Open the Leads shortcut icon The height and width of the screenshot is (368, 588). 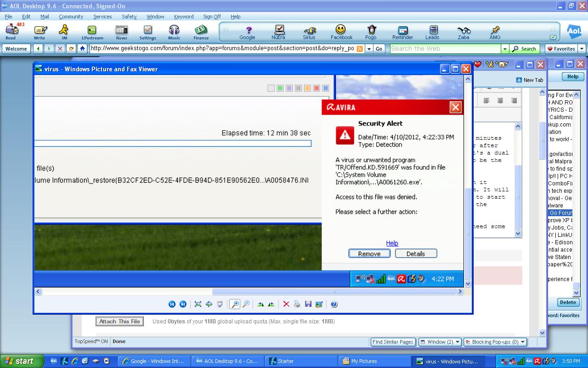pyautogui.click(x=432, y=31)
